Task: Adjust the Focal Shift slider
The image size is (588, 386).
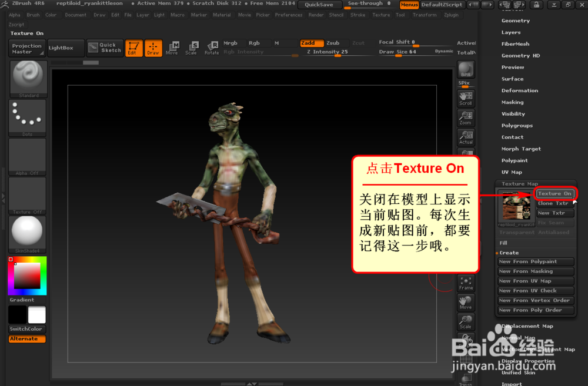Action: (416, 42)
